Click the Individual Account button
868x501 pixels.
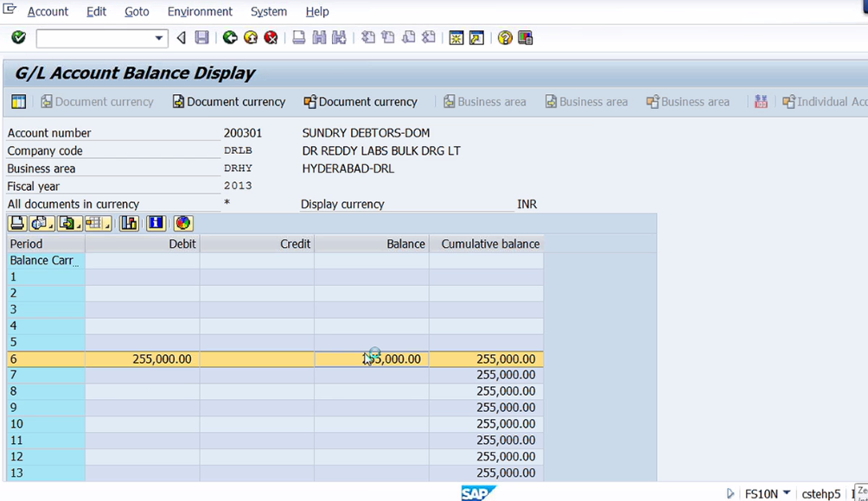[825, 102]
